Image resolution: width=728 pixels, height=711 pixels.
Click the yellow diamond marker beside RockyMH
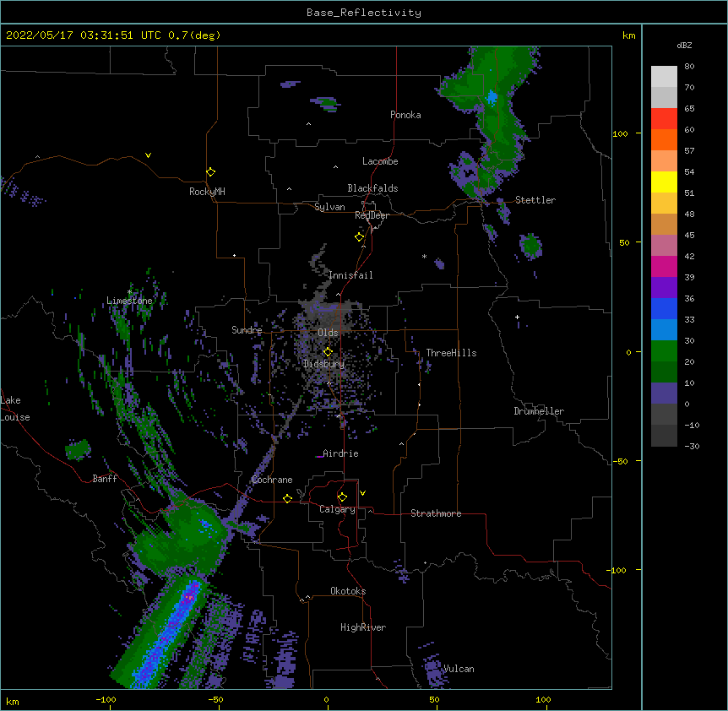click(210, 172)
